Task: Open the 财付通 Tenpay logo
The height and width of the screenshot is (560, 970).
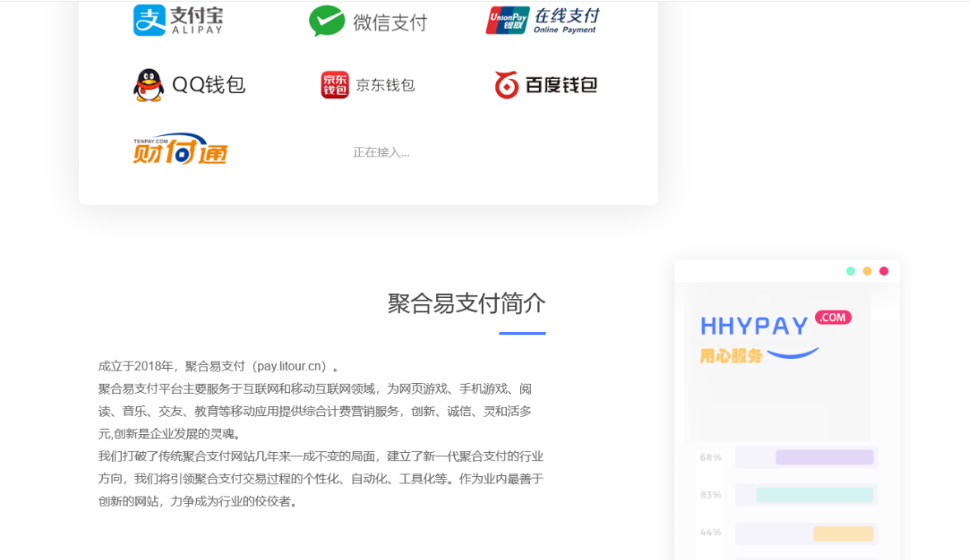Action: (180, 149)
